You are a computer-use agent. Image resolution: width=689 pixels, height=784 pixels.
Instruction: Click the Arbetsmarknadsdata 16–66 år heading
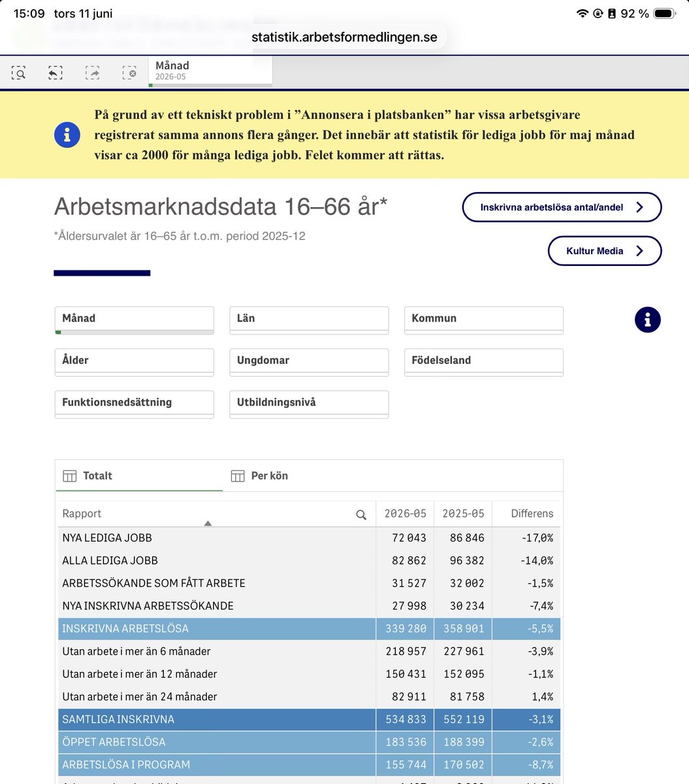click(x=221, y=206)
